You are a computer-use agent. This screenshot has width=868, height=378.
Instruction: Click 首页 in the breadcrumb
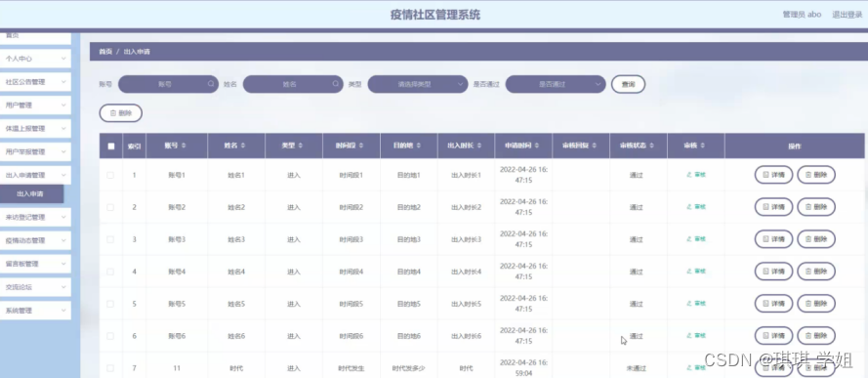[x=105, y=52]
